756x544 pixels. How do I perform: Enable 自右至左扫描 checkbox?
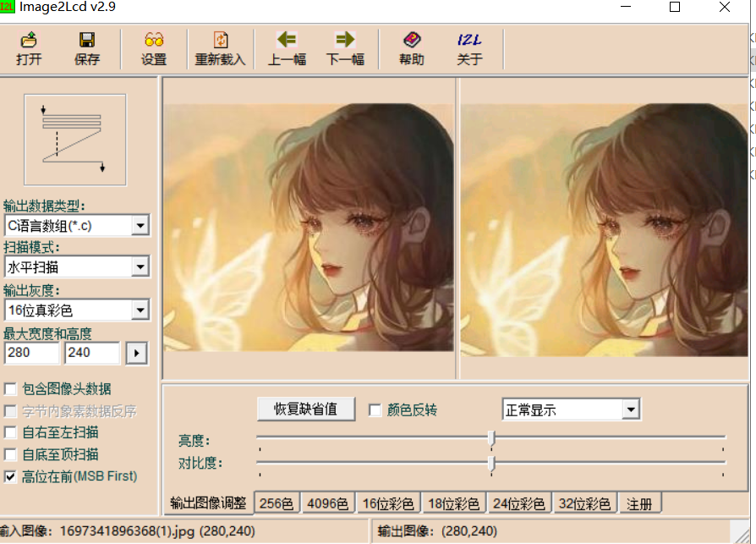(x=10, y=432)
